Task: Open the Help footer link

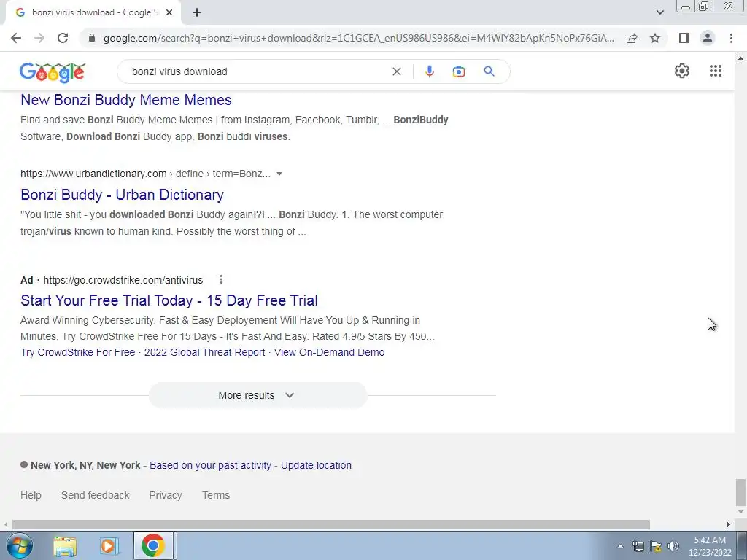Action: [31, 495]
